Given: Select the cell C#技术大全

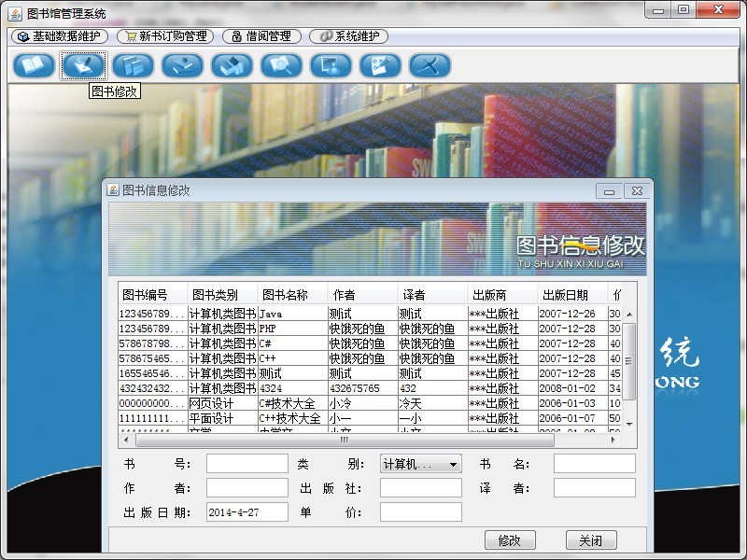Looking at the screenshot, I should pos(292,403).
